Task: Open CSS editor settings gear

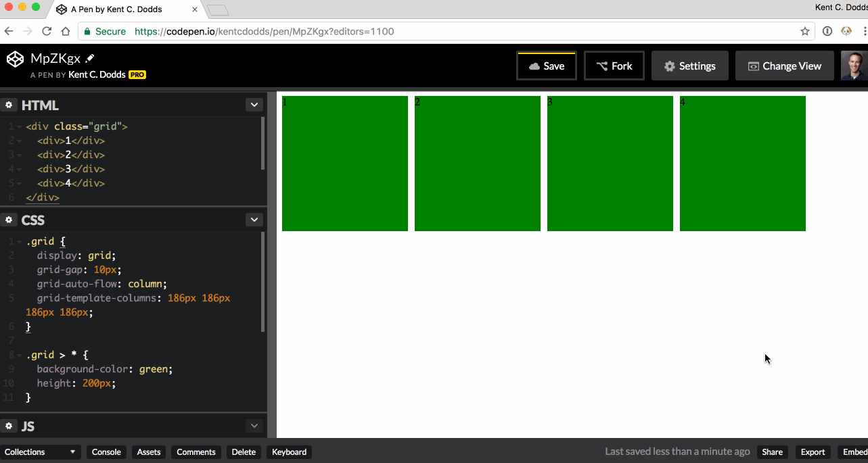Action: (x=9, y=220)
